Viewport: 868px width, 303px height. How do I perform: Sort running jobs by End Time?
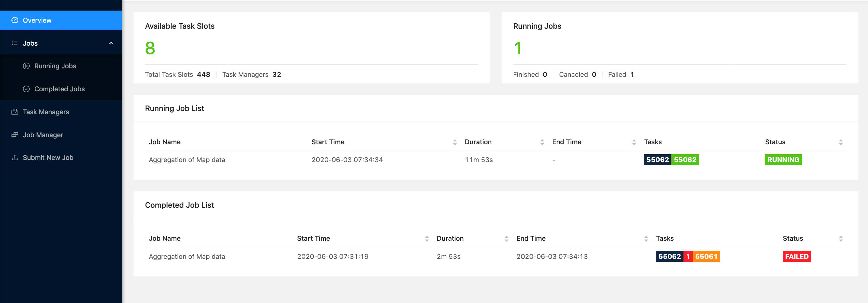point(634,142)
